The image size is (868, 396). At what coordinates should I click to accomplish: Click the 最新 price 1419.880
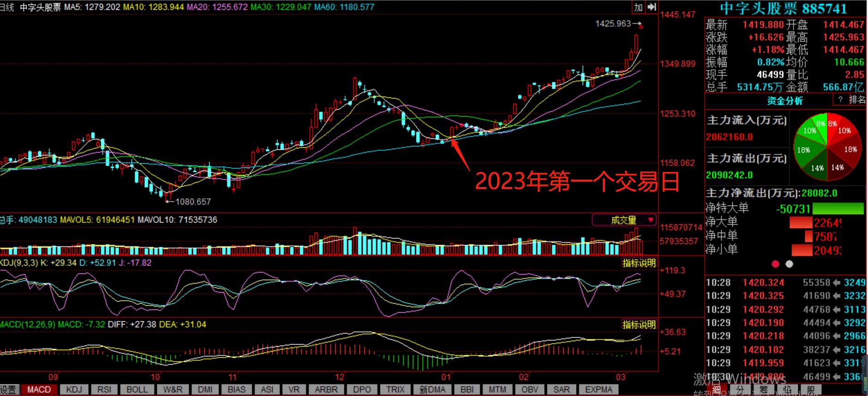point(763,24)
